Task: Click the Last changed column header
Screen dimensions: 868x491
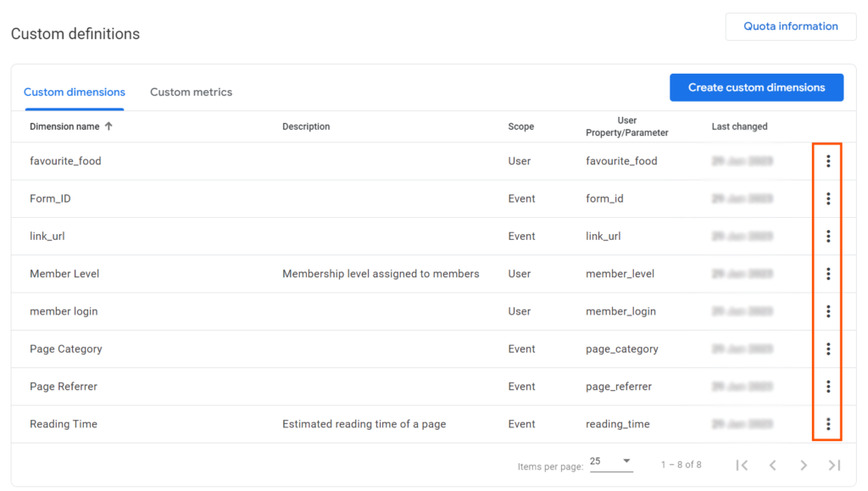Action: coord(739,126)
